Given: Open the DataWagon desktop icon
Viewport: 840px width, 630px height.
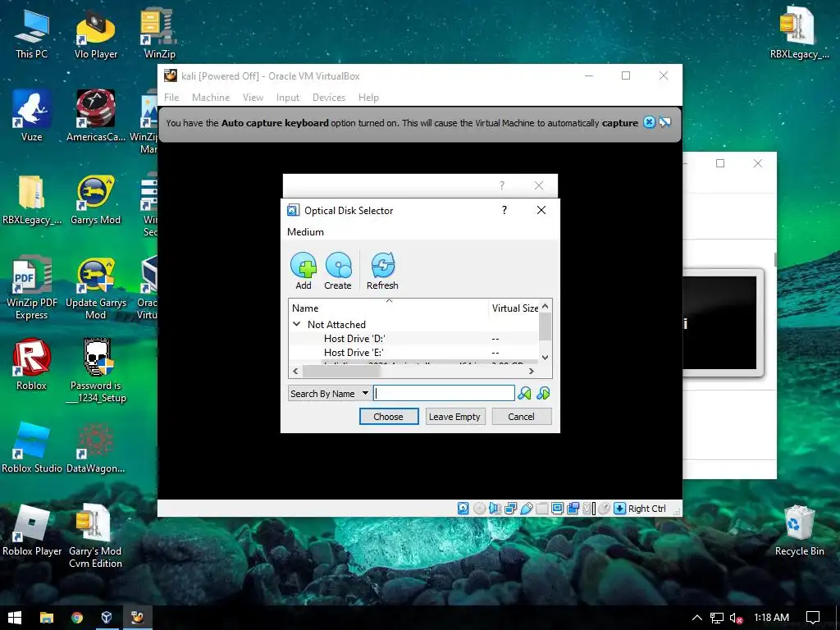Looking at the screenshot, I should pos(96,448).
